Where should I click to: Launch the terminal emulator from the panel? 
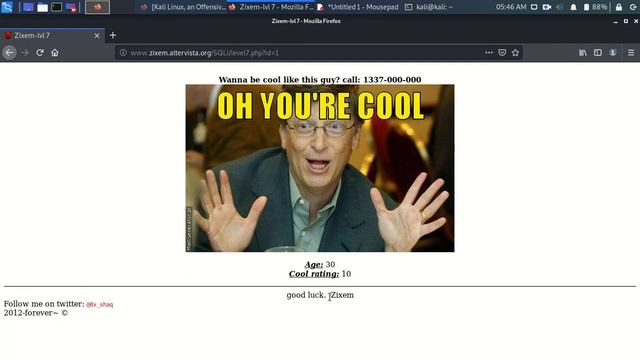pos(56,7)
